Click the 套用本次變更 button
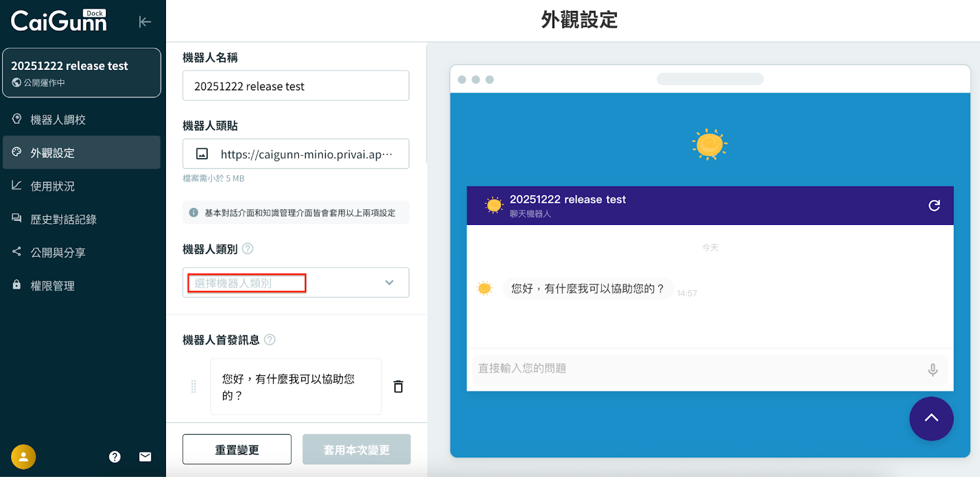Viewport: 980px width, 477px height. [356, 449]
